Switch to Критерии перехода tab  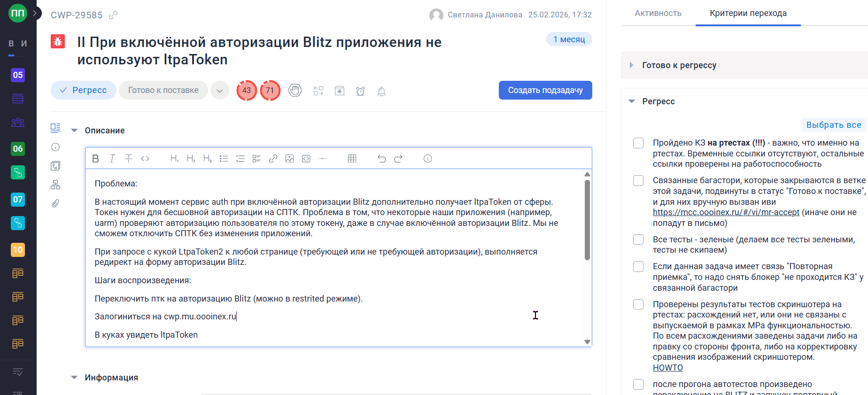pos(748,13)
